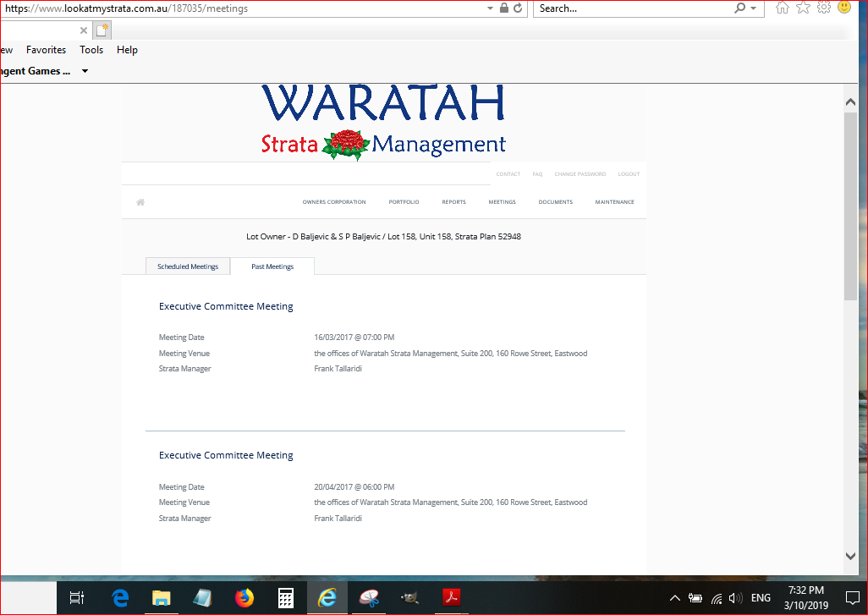Click the Waratah Strata Management logo
This screenshot has width=868, height=615.
point(383,123)
